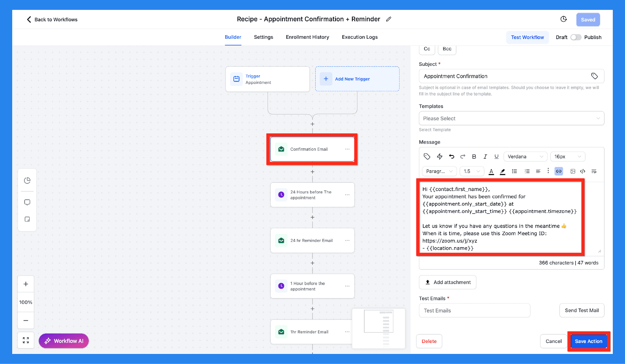Apply bold formatting to message text
The width and height of the screenshot is (625, 364).
pos(474,157)
